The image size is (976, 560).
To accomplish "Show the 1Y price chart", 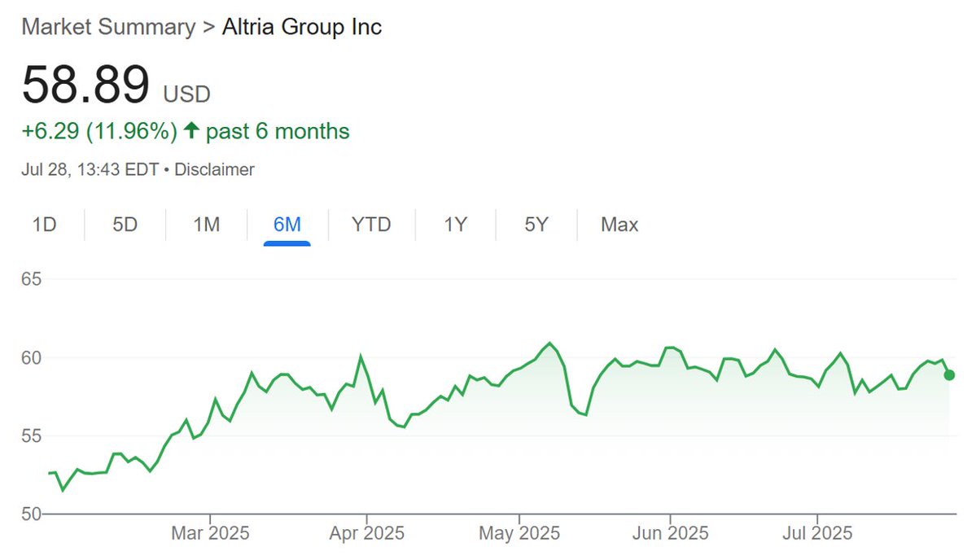I will [x=455, y=225].
